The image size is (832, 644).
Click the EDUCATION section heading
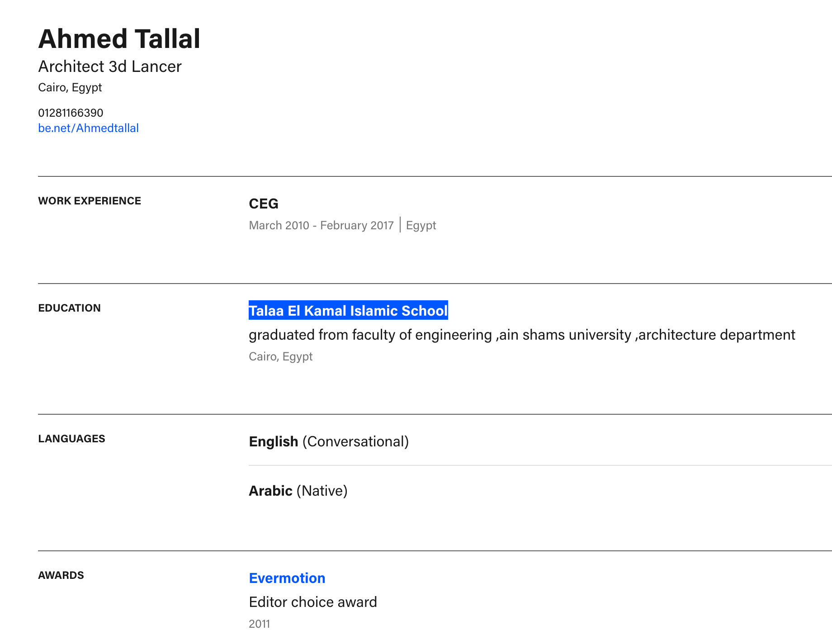(x=69, y=308)
